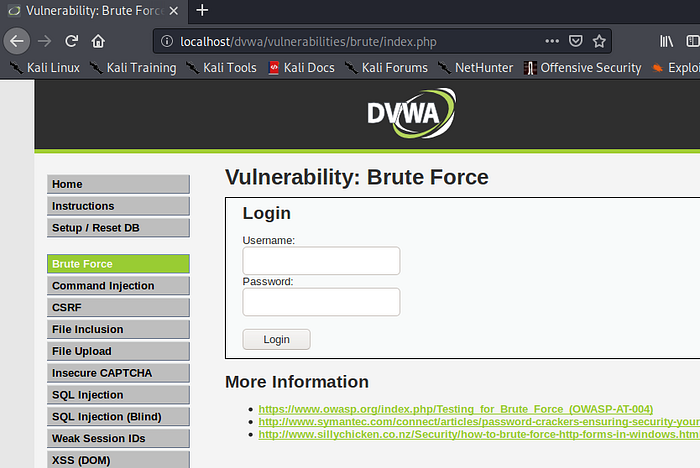
Task: Open Weak Session IDs menu item
Action: pos(118,439)
